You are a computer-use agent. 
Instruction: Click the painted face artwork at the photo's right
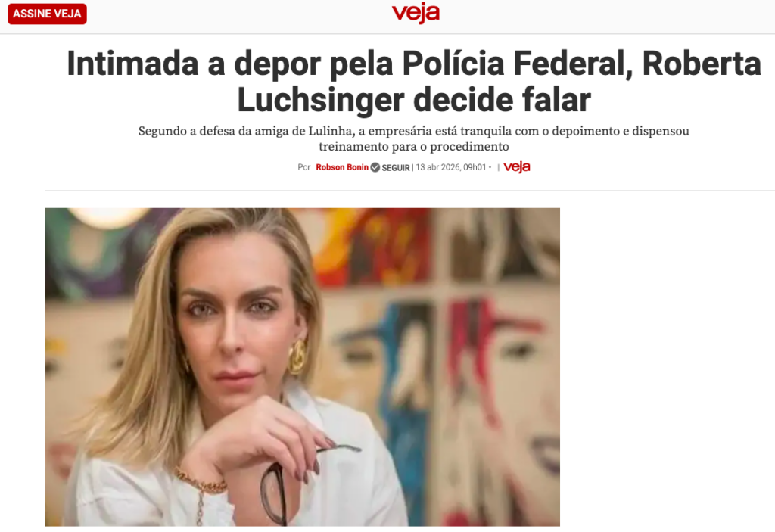click(500, 367)
